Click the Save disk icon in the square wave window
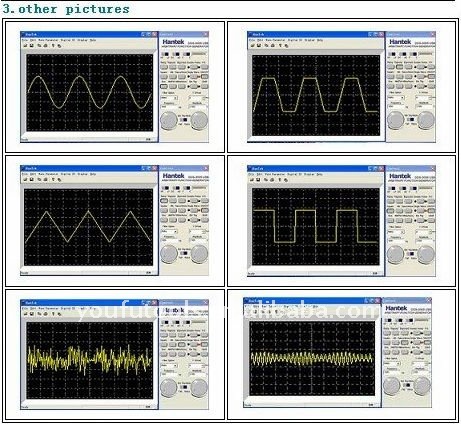Screen dimensions: 461x424 (258, 180)
